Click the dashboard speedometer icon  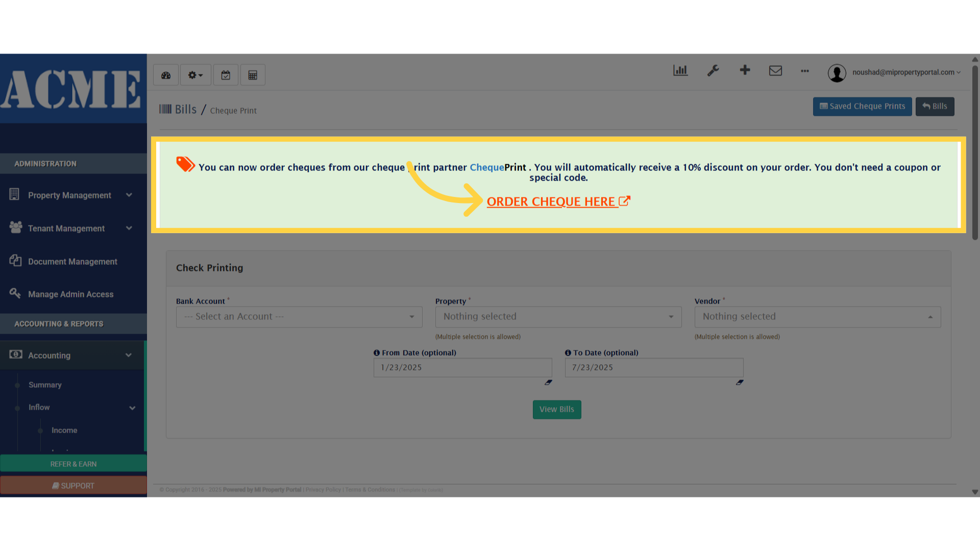click(x=166, y=75)
